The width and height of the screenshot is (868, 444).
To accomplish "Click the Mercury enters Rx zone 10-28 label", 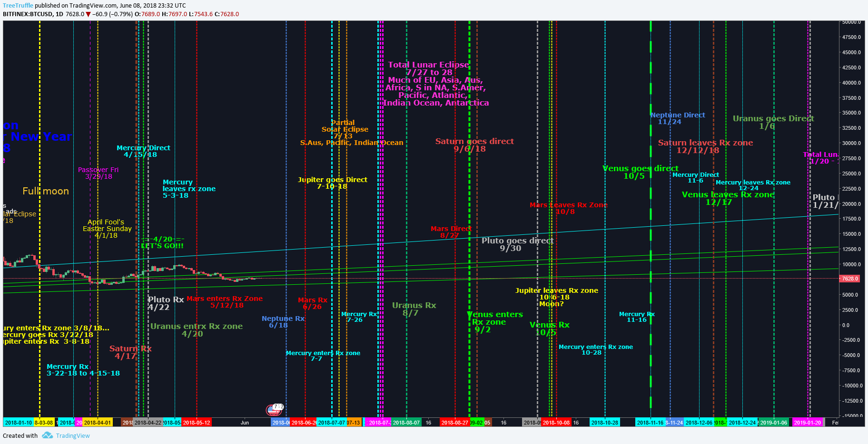I will click(595, 349).
